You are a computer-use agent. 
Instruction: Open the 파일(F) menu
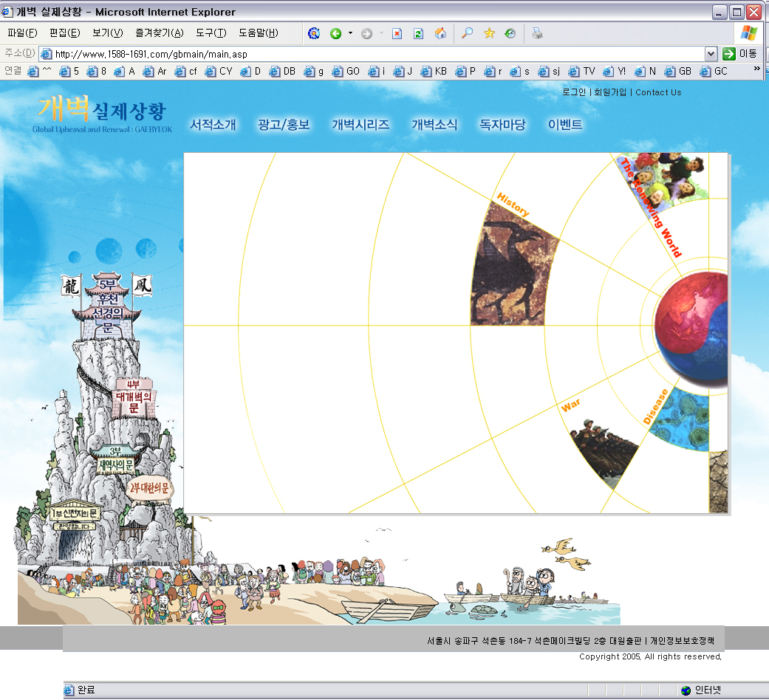coord(23,32)
